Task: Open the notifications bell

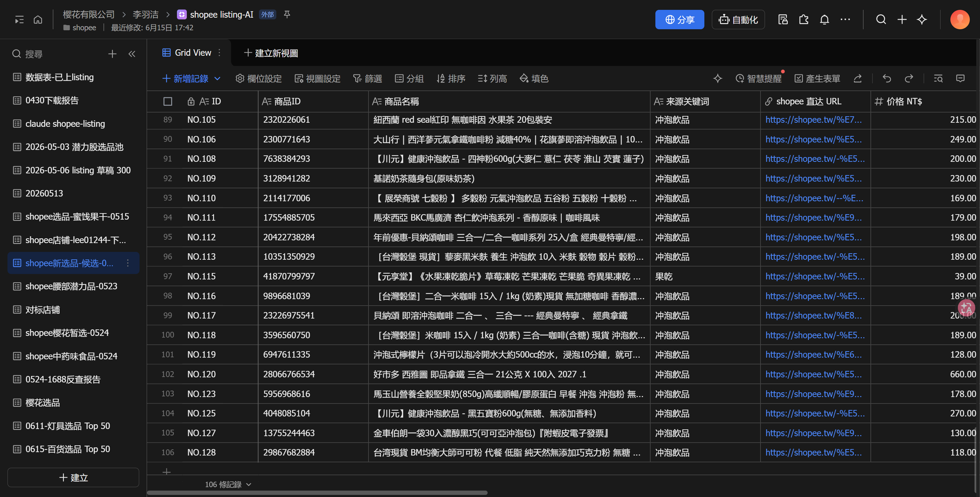Action: tap(824, 19)
